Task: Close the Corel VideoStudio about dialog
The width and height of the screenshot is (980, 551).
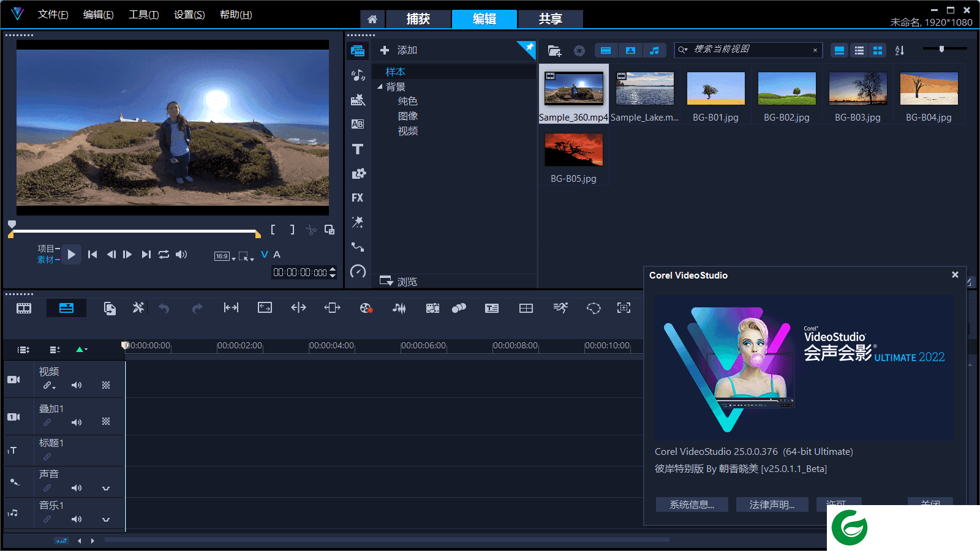Action: click(955, 275)
